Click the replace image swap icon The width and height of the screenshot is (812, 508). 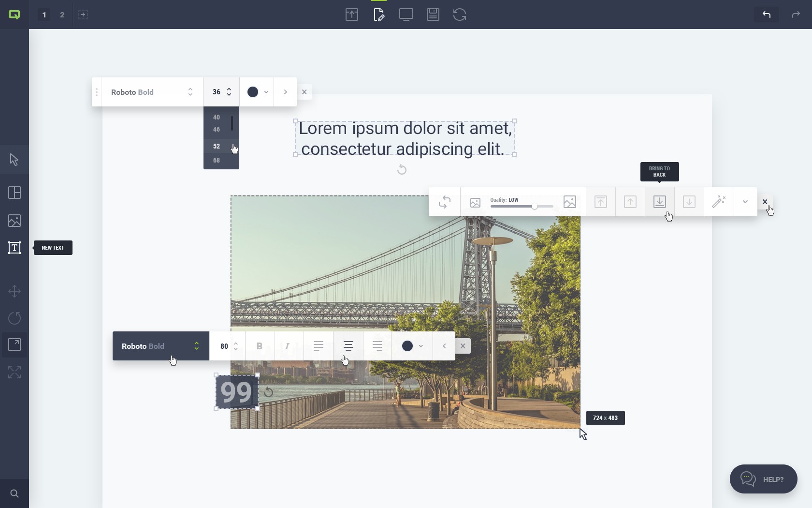click(444, 202)
